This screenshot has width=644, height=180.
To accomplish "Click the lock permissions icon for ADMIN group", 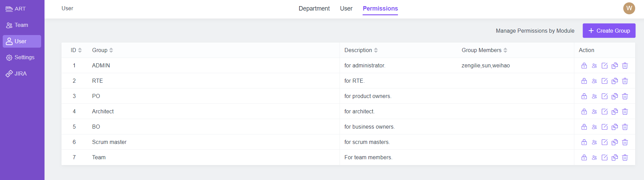I will point(584,66).
